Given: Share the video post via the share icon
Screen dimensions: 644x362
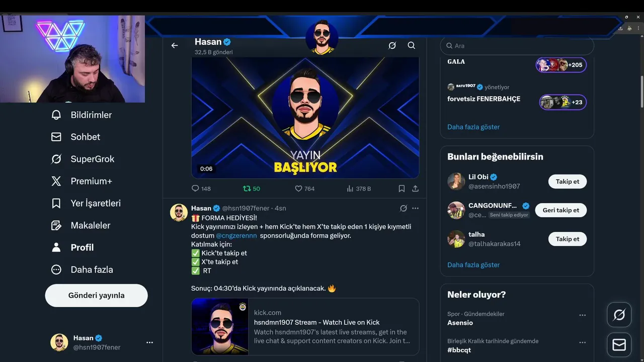Looking at the screenshot, I should click(415, 189).
